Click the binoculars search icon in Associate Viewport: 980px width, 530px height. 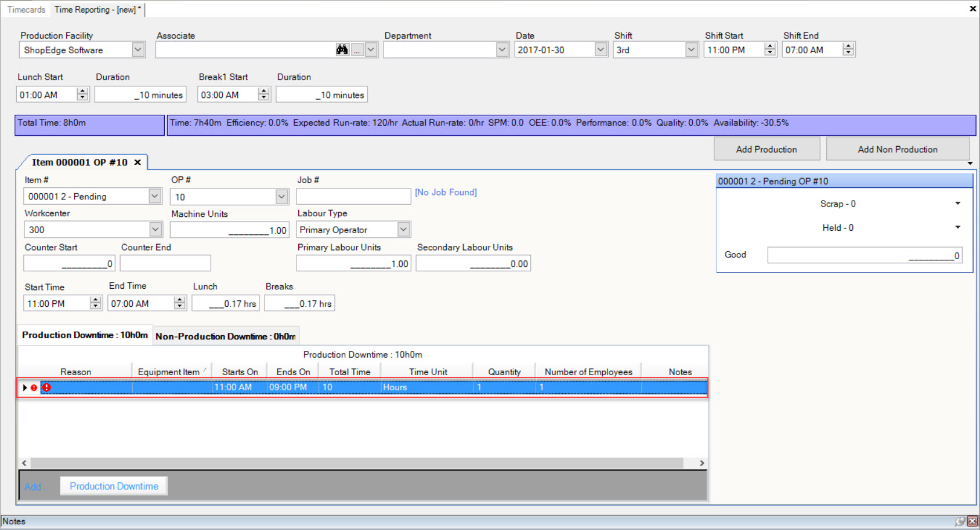tap(342, 50)
